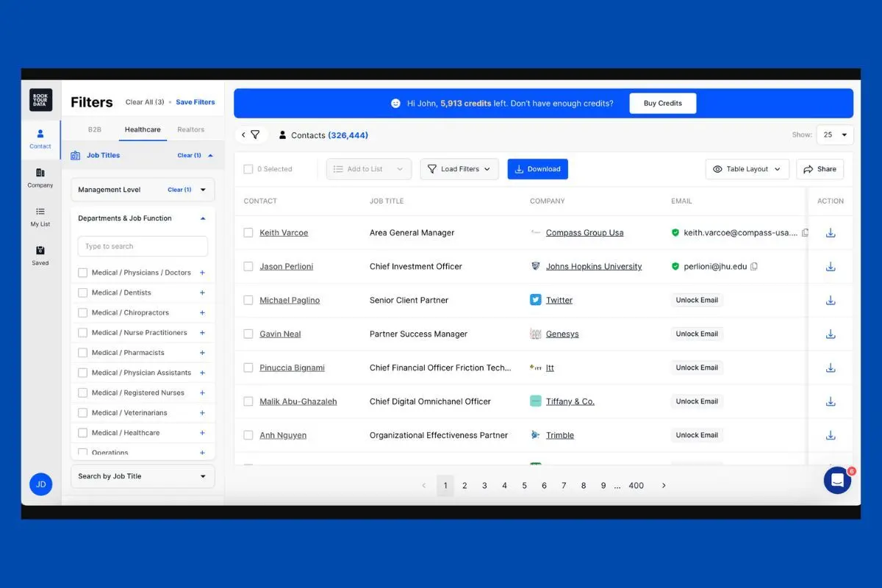882x588 pixels.
Task: Check Medical / Registered Nurses checkbox
Action: click(82, 393)
